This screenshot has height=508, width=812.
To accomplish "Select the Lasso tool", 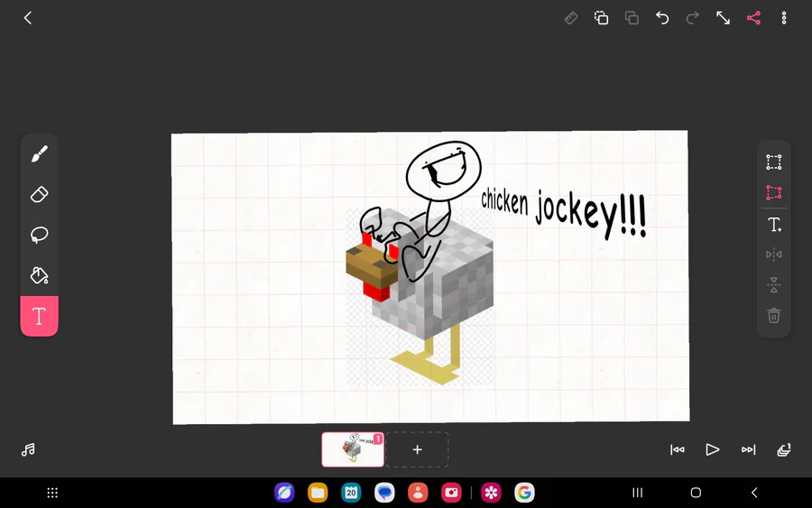I will (x=40, y=235).
